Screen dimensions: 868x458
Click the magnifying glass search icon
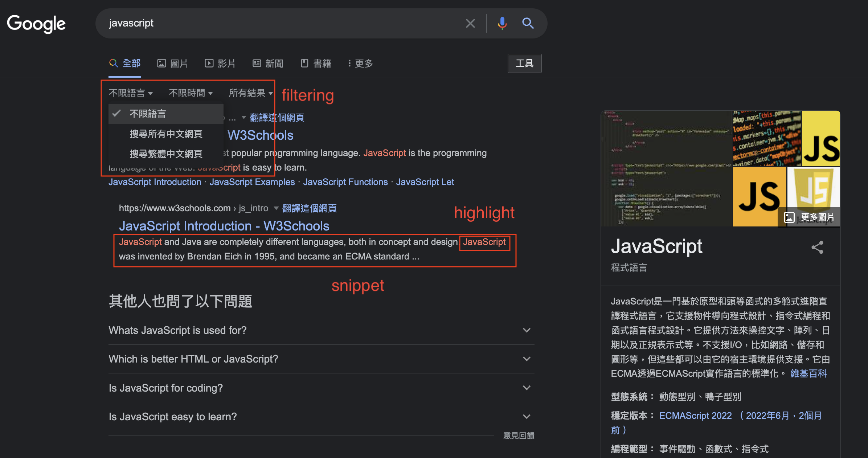pos(528,23)
